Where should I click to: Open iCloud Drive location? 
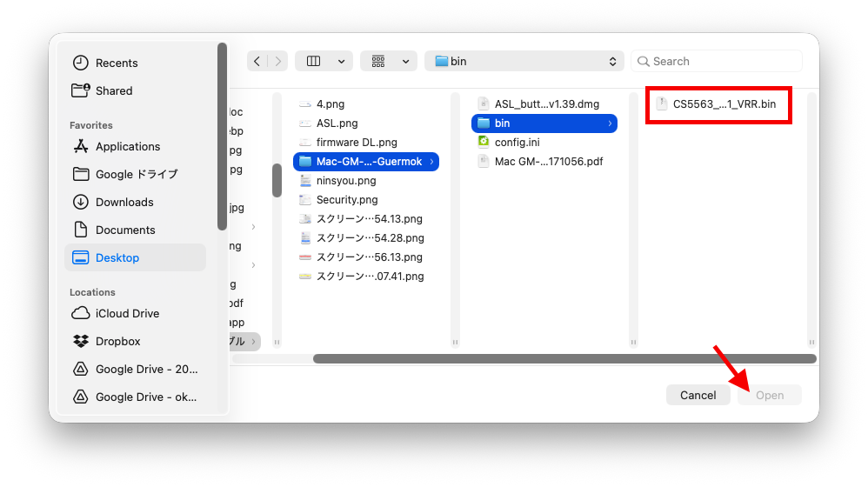coord(127,313)
